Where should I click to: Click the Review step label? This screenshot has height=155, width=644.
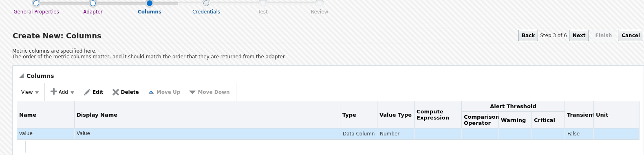coord(320,12)
